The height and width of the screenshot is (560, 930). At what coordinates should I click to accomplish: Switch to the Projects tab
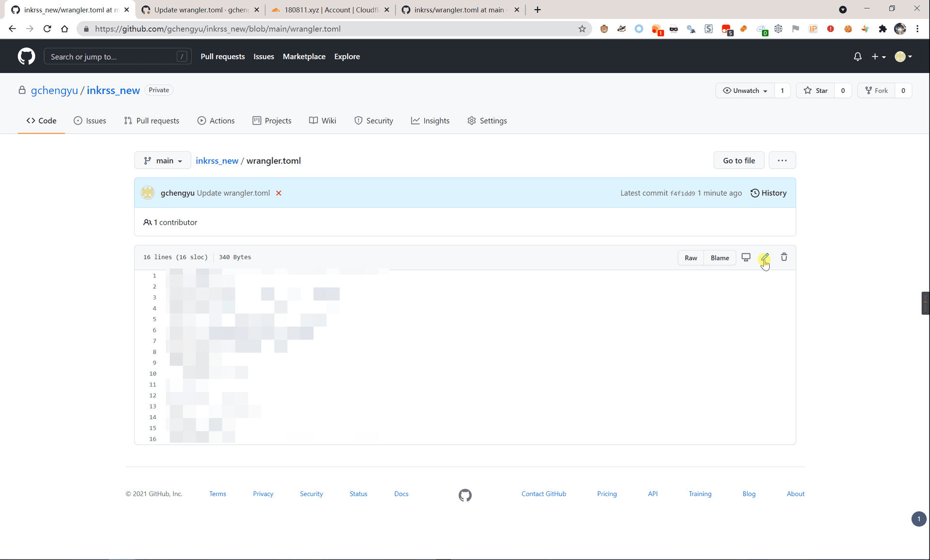click(272, 121)
